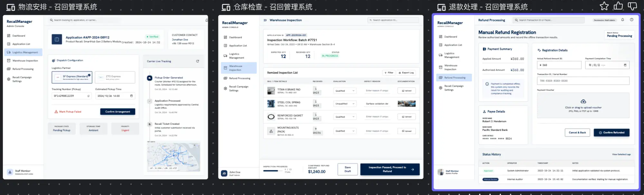Open Warehouse Inspection in logistics frame sidebar

pyautogui.click(x=23, y=60)
